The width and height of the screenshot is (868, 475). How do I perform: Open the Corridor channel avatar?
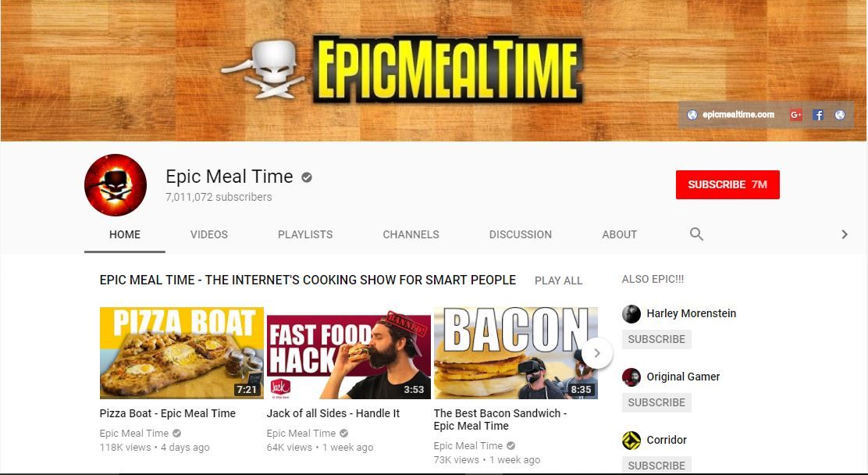[631, 441]
